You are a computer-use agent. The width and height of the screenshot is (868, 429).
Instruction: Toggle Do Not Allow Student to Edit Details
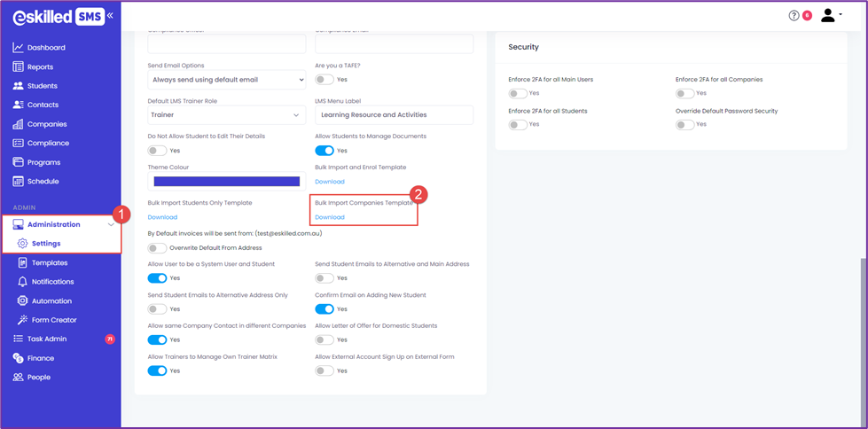tap(157, 150)
